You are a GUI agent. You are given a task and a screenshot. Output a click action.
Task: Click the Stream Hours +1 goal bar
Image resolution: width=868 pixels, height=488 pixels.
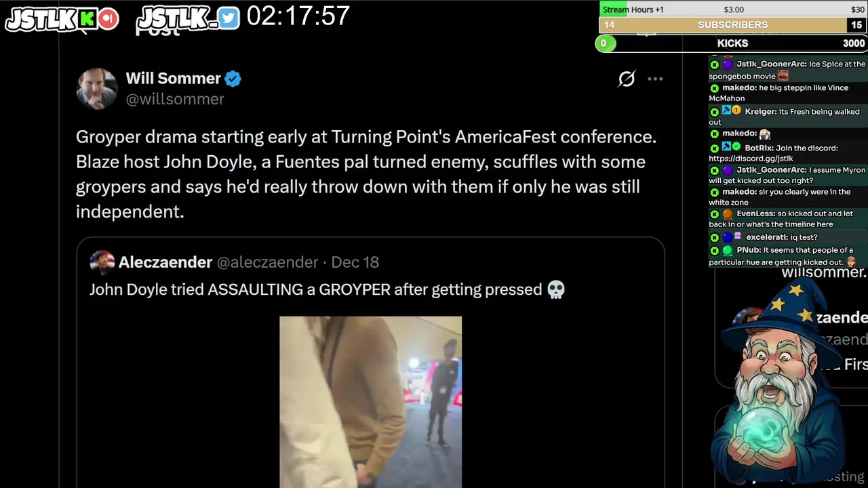733,9
